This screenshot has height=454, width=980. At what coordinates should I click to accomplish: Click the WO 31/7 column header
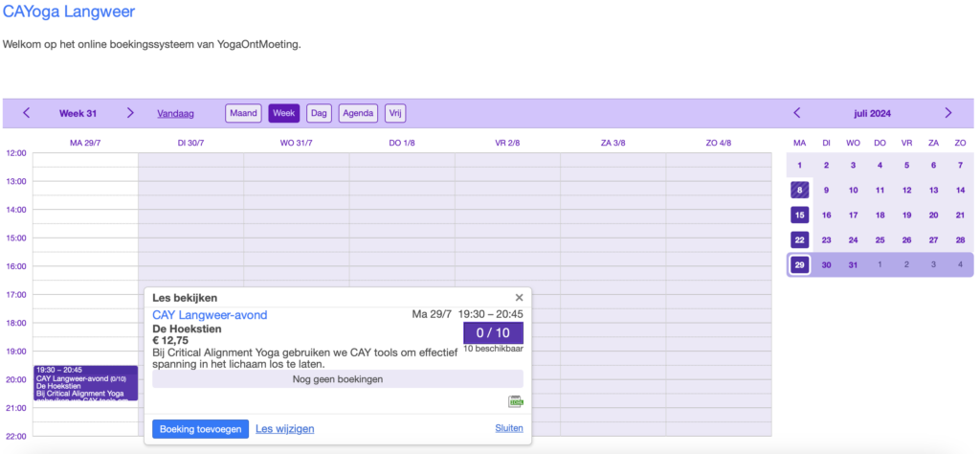[297, 144]
